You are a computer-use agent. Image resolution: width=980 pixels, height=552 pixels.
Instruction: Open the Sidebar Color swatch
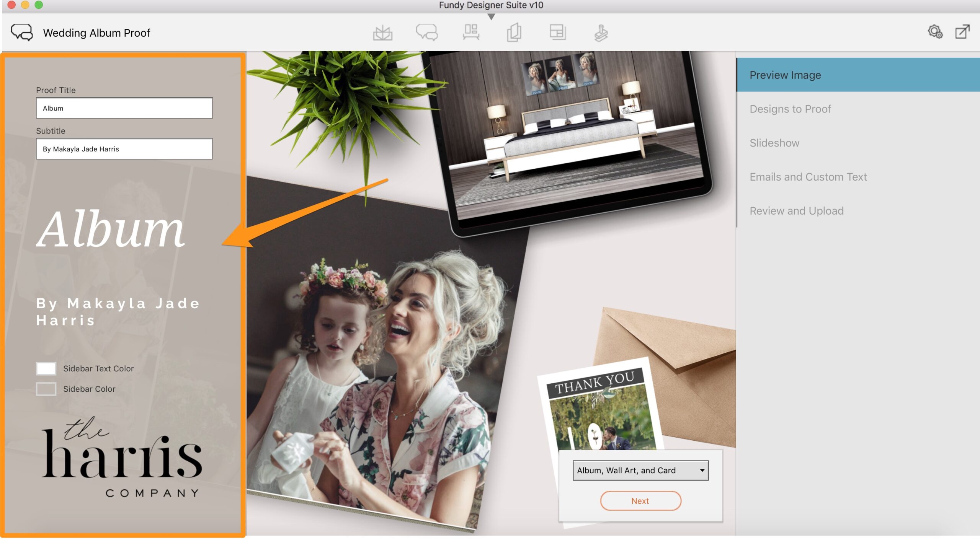click(x=46, y=389)
